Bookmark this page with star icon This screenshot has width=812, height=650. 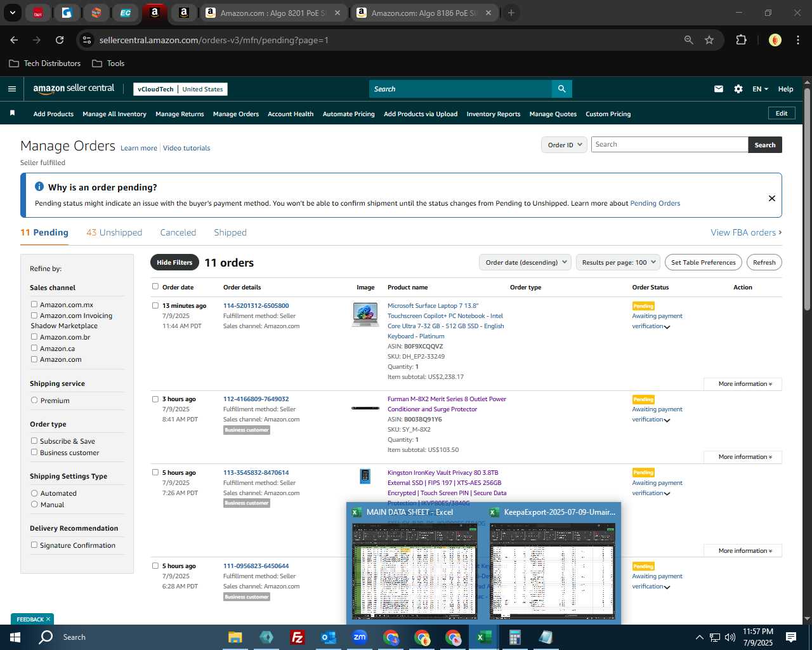pos(709,40)
